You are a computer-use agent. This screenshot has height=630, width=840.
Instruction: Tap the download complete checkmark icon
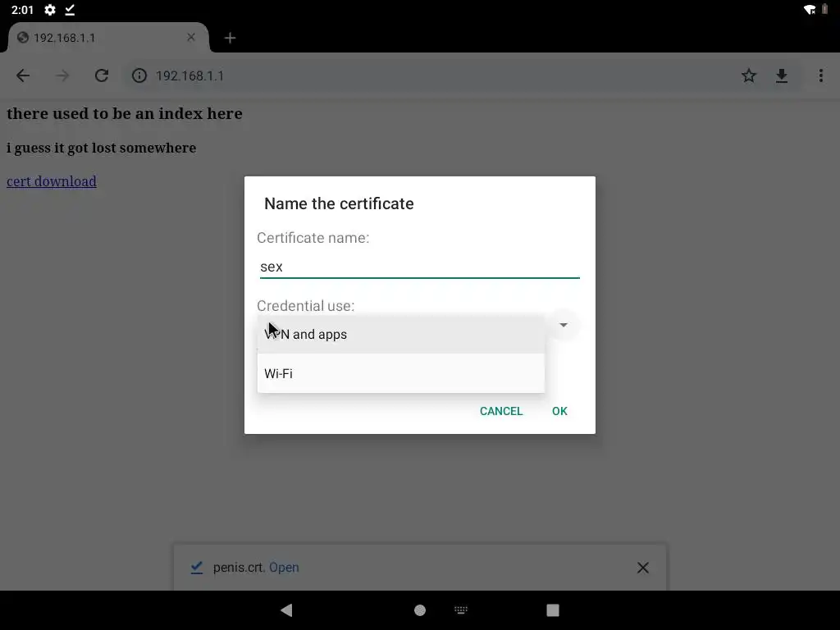click(197, 568)
